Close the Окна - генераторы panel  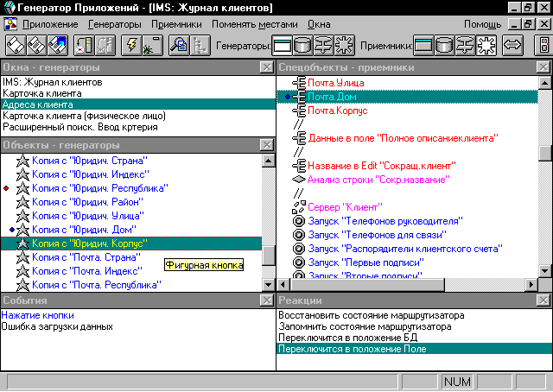(x=267, y=67)
